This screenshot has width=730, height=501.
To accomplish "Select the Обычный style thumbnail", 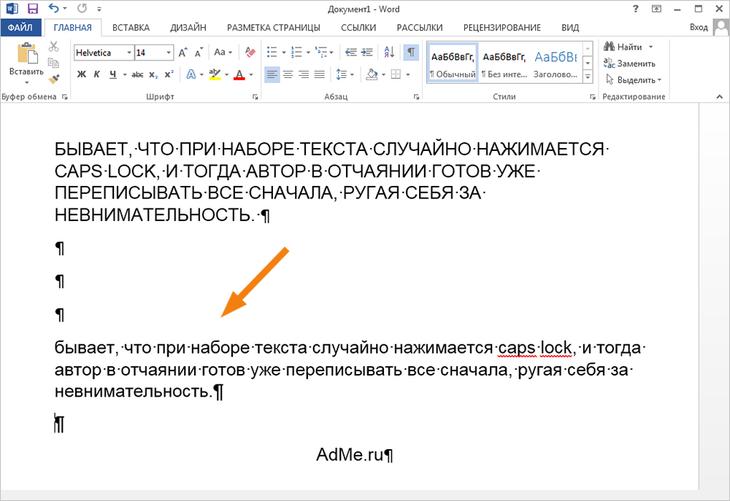I will (x=453, y=64).
